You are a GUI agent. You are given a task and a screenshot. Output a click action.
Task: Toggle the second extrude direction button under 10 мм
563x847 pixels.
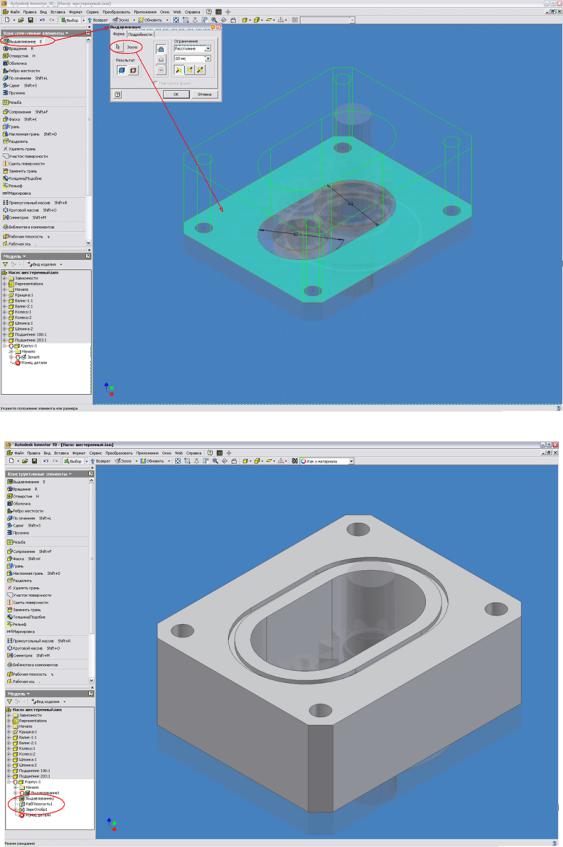pyautogui.click(x=190, y=70)
